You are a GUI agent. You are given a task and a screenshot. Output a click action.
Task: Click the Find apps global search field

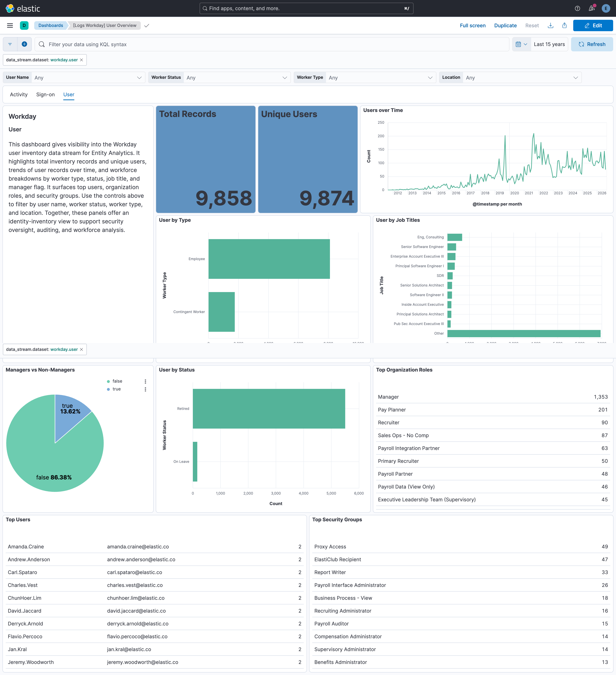click(306, 8)
